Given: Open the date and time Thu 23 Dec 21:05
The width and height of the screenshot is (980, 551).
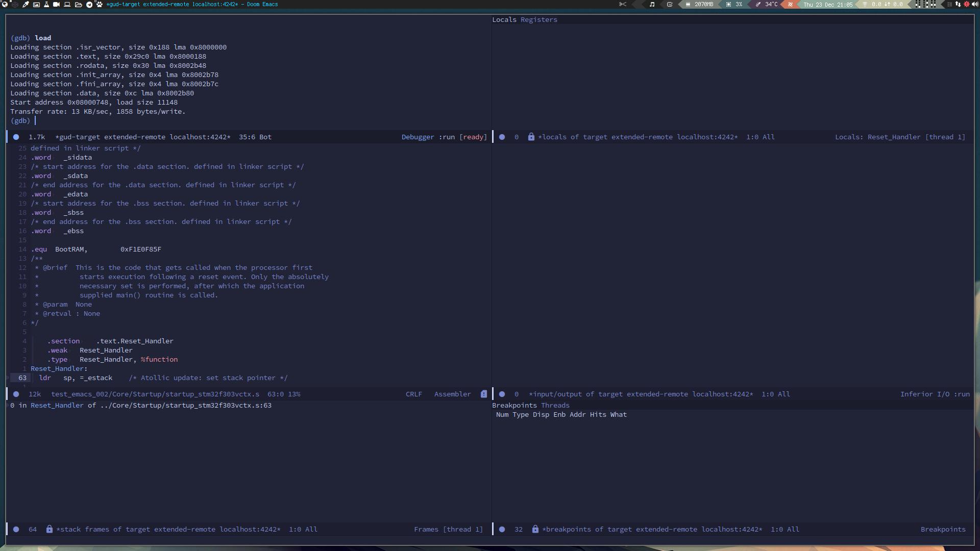Looking at the screenshot, I should click(828, 4).
